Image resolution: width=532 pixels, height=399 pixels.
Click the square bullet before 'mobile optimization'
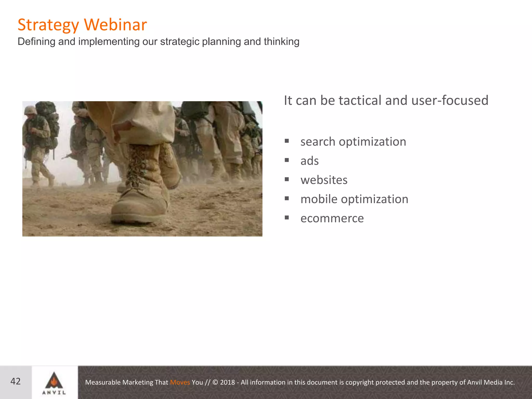coord(287,198)
